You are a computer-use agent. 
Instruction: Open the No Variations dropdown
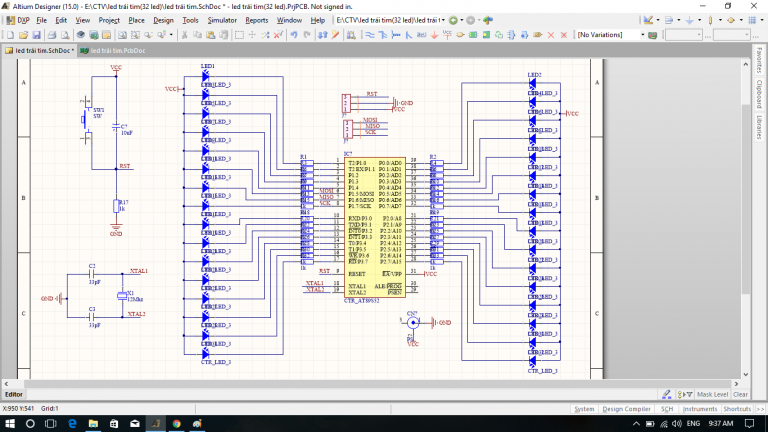pyautogui.click(x=642, y=34)
